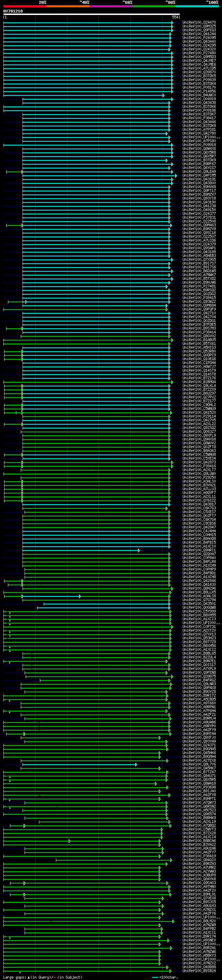Open entry UniRef100_B7FDE5

click(199, 324)
